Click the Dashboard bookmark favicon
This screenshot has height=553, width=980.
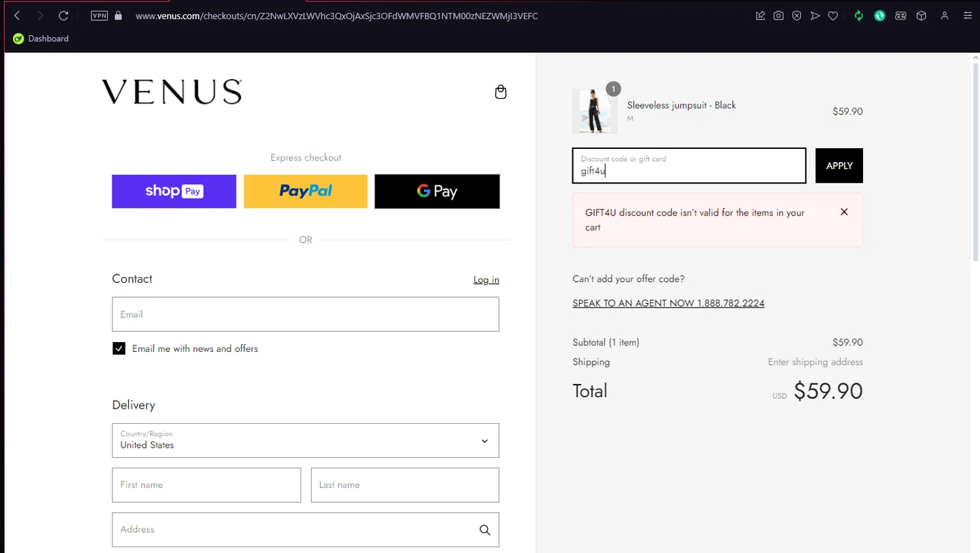pyautogui.click(x=18, y=39)
